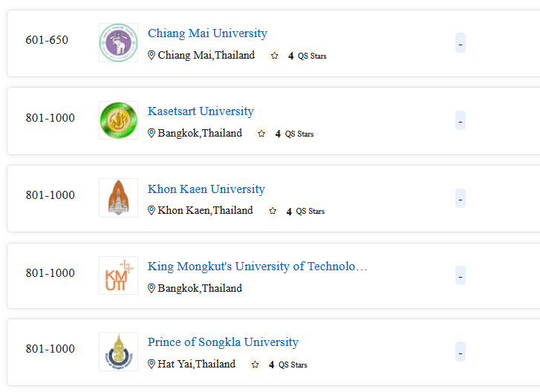This screenshot has height=392, width=540.
Task: Open Kasetsart University link
Action: [x=201, y=111]
